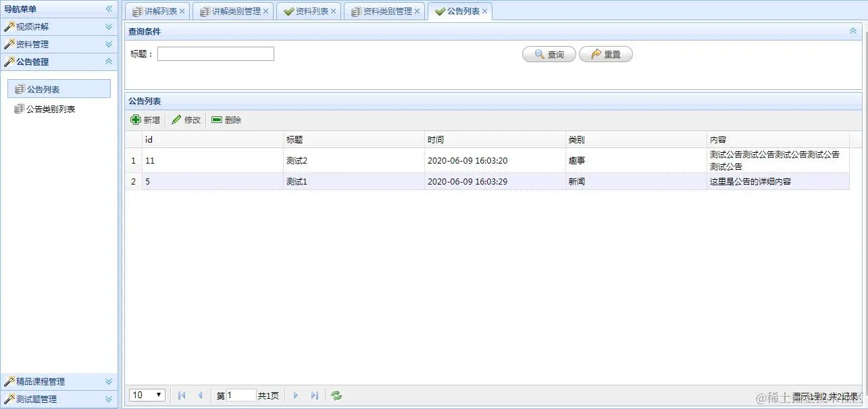Focus the 标题 search input field
The width and height of the screenshot is (868, 409).
215,54
